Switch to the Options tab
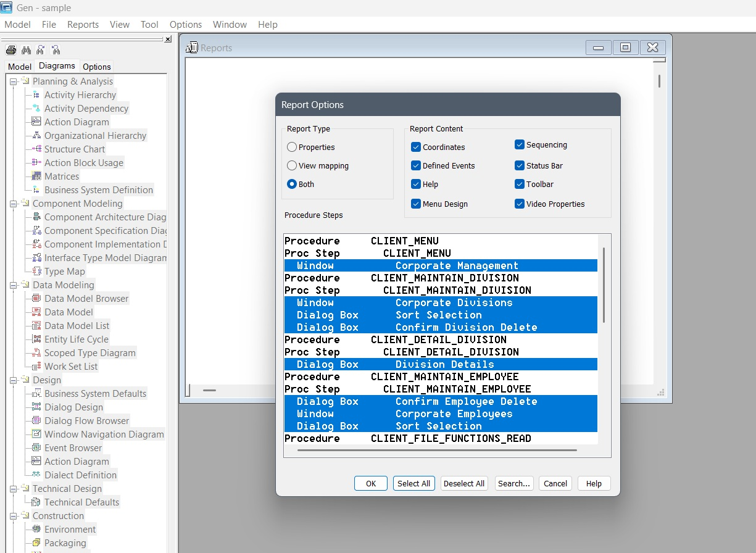756x553 pixels. 96,67
